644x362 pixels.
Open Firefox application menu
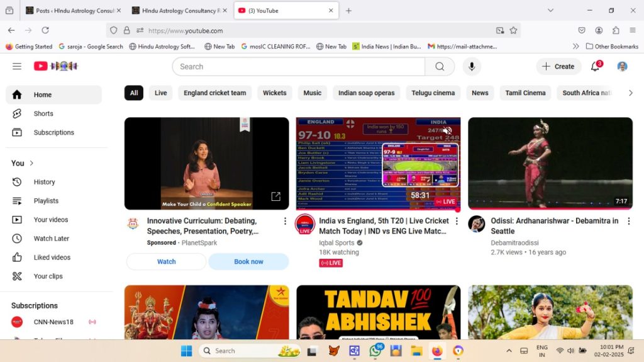(x=633, y=30)
